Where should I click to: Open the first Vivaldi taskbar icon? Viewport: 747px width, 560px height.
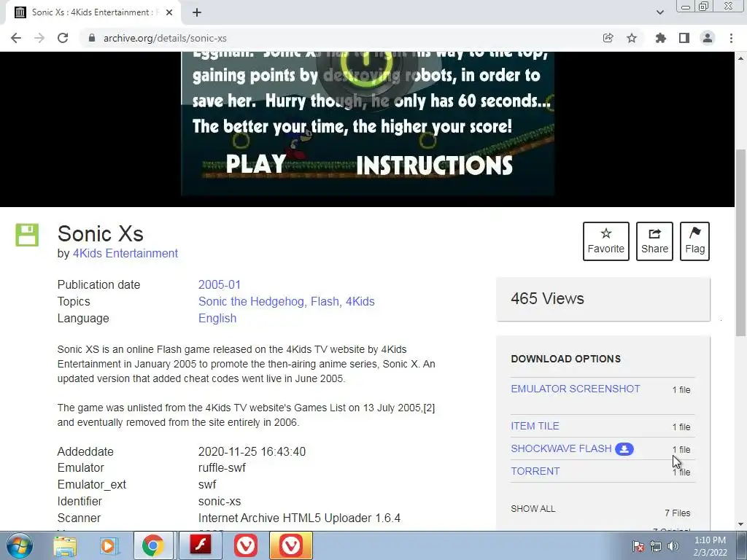point(245,545)
